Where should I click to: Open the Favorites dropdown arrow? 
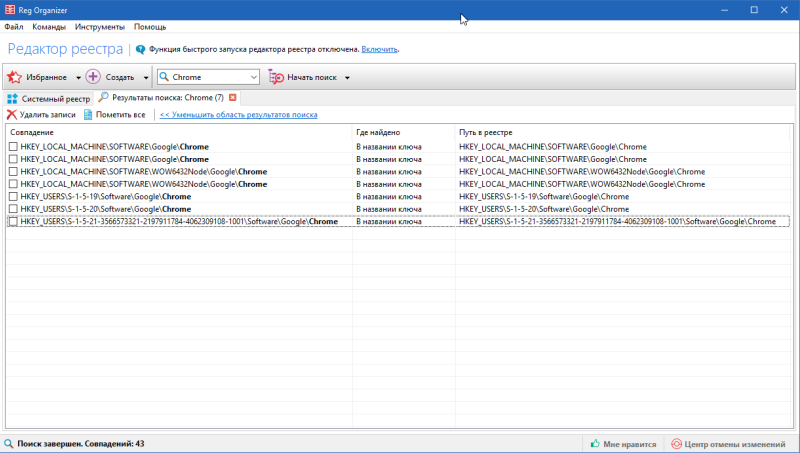point(78,78)
